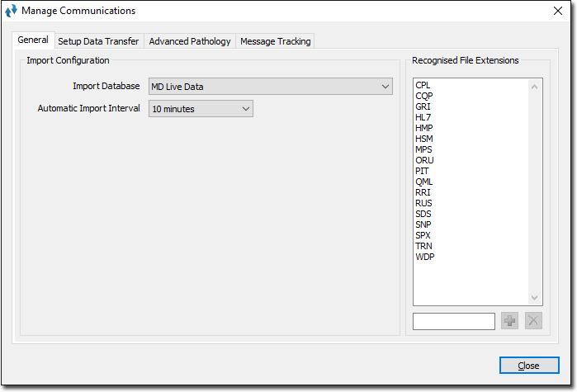Select the WDP extension entry
Viewport: 577px width, 392px height.
424,257
